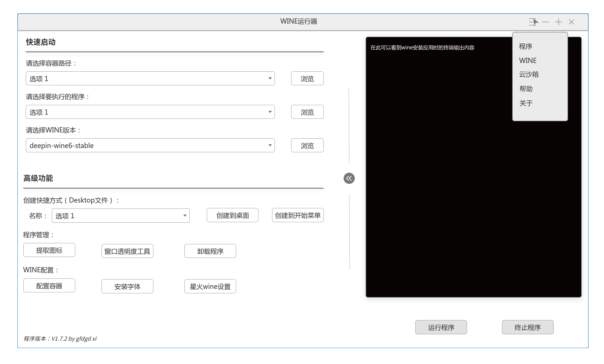Viewport: 604px width, 364px height.
Task: Open the shortcut name combo box
Action: pyautogui.click(x=185, y=216)
